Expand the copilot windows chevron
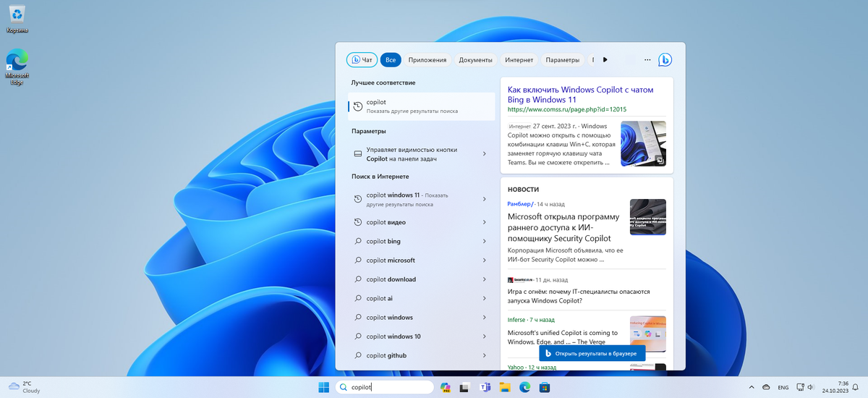Screen dimensions: 868x398 pos(484,318)
